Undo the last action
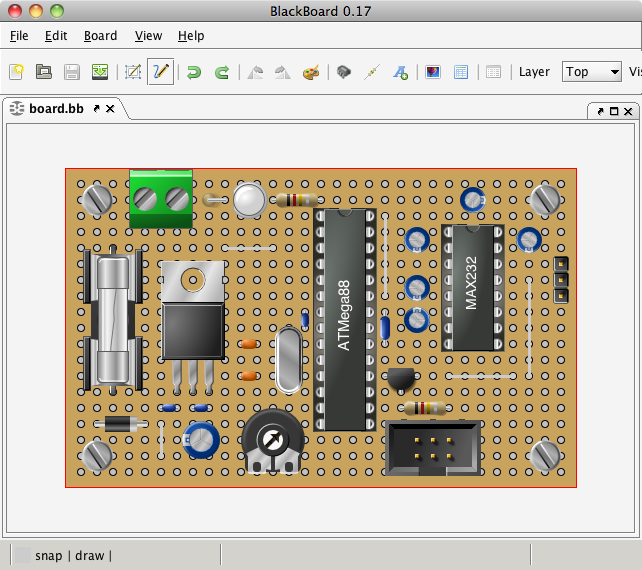Screen dimensions: 642x570 (x=194, y=72)
